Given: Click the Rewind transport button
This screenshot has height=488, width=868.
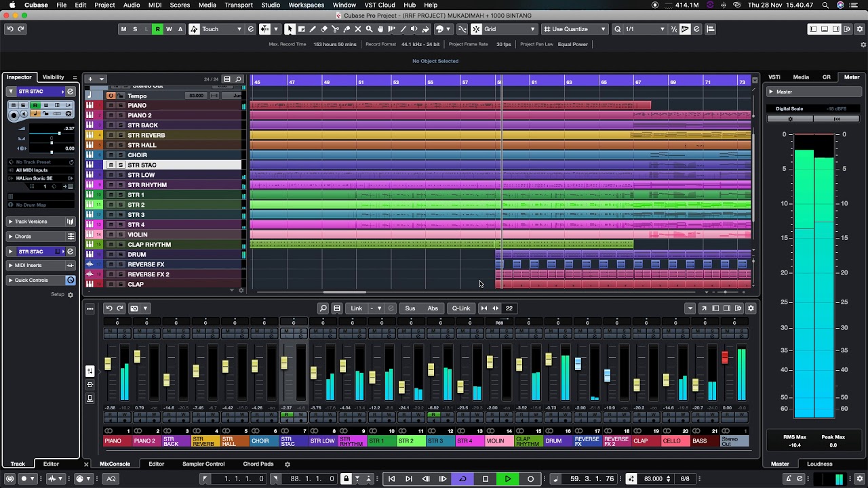Looking at the screenshot, I should [x=426, y=479].
